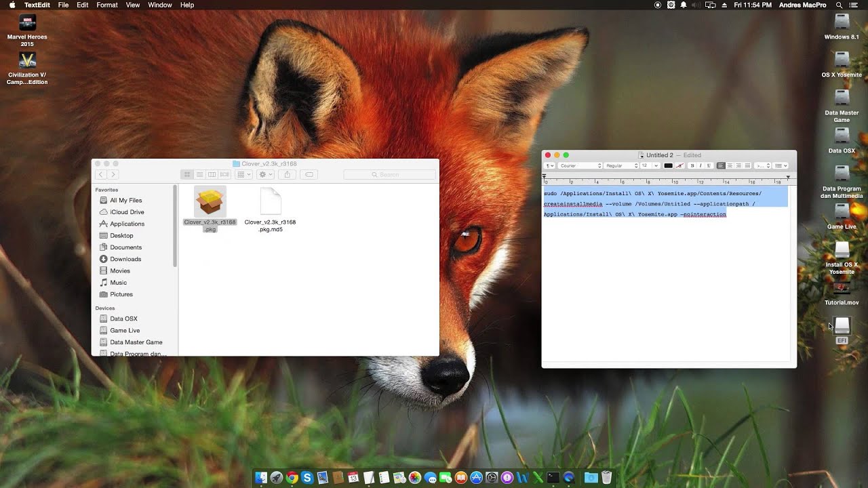Open the Apple menu
Image resolution: width=868 pixels, height=488 pixels.
(12, 5)
